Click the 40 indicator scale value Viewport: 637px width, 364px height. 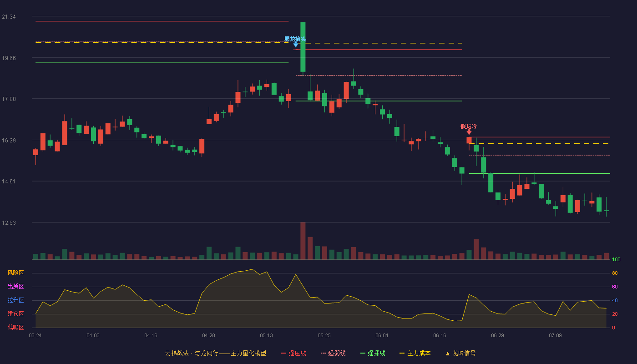point(615,300)
